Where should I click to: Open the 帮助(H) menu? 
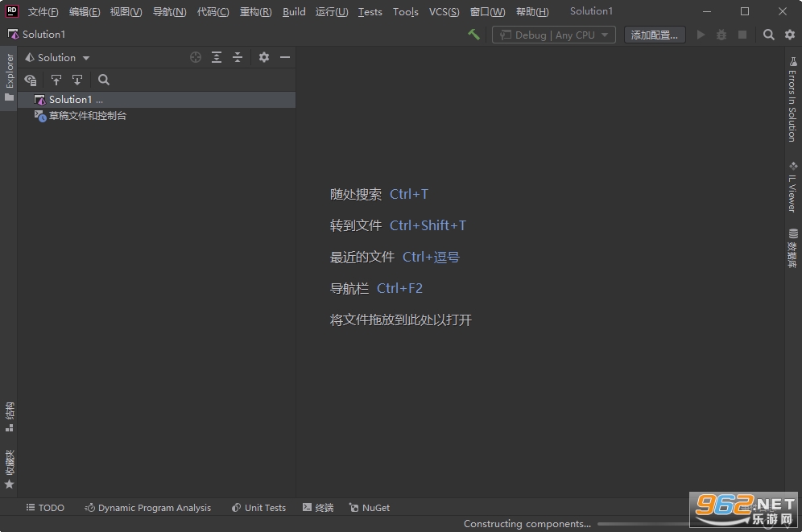(532, 12)
